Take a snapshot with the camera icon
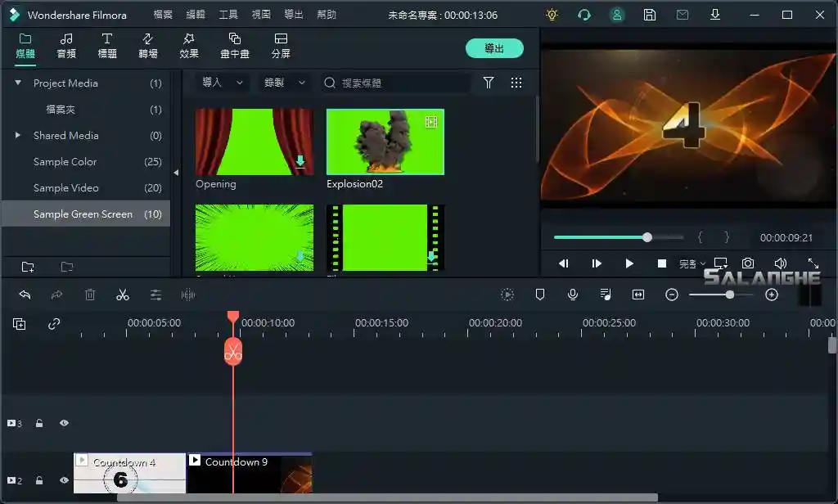The height and width of the screenshot is (504, 838). (x=748, y=263)
